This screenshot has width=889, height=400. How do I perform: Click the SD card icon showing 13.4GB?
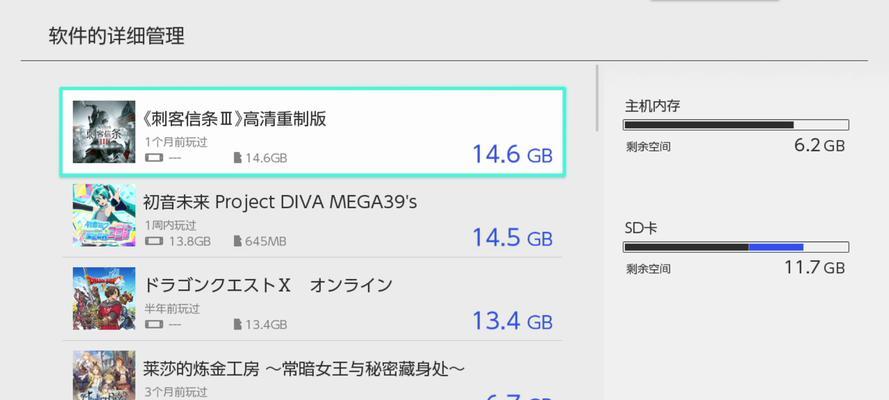(x=238, y=324)
